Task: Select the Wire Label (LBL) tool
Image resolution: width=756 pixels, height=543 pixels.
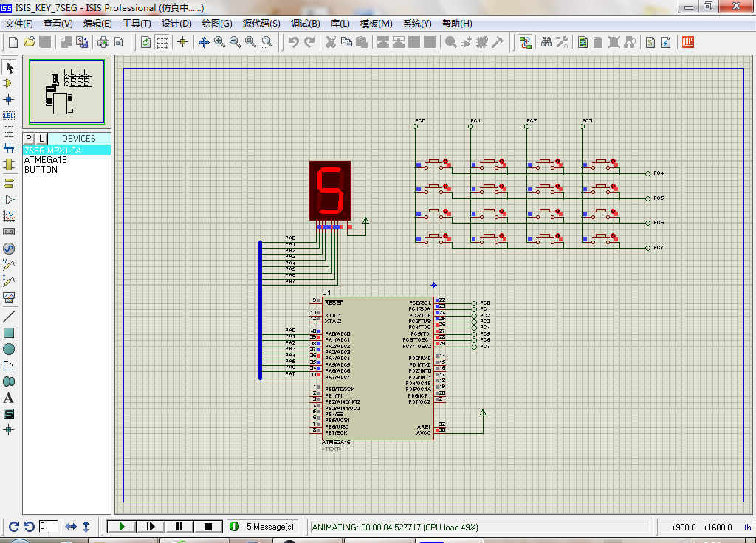Action: pyautogui.click(x=9, y=116)
